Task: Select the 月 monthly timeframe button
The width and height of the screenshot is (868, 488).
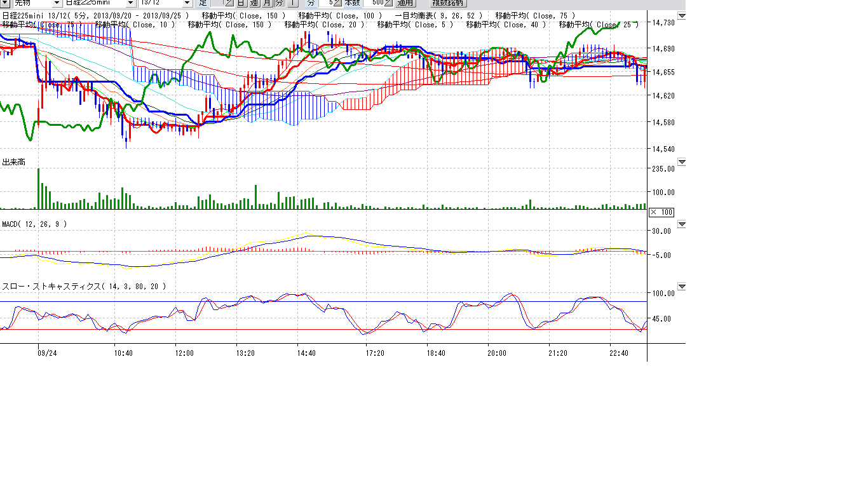Action: tap(267, 3)
